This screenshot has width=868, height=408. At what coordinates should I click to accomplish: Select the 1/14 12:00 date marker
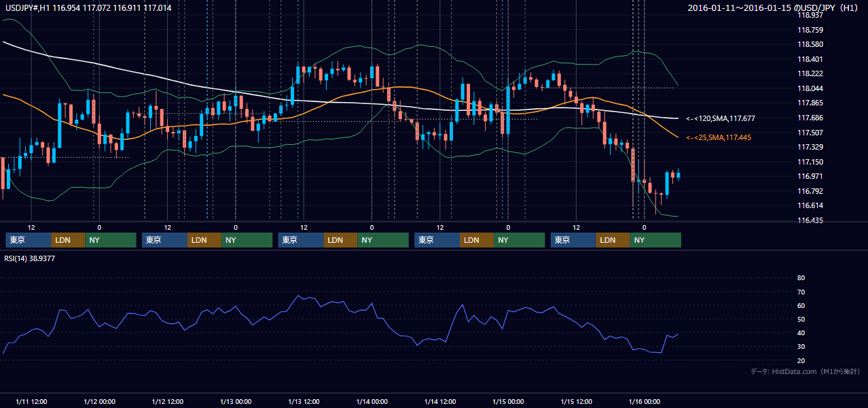click(440, 402)
